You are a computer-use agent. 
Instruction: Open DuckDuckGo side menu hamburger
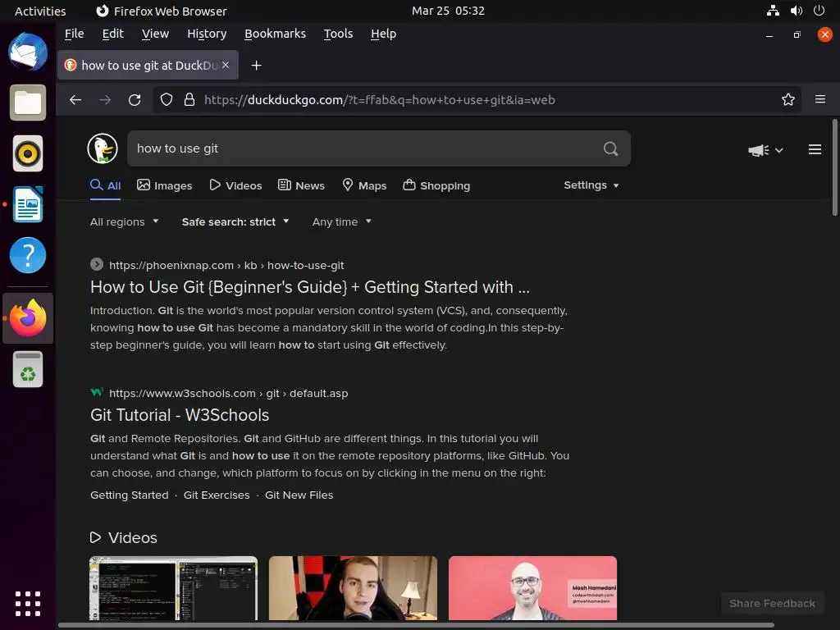tap(815, 149)
